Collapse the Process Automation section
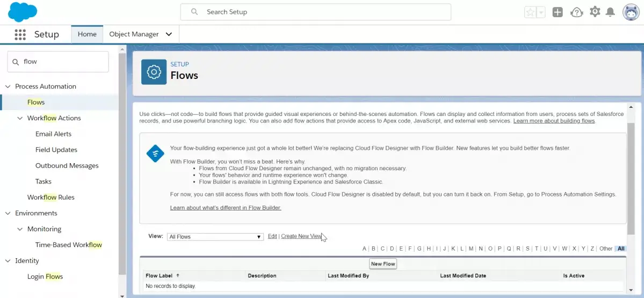Screen dimensions: 644x298 point(8,86)
